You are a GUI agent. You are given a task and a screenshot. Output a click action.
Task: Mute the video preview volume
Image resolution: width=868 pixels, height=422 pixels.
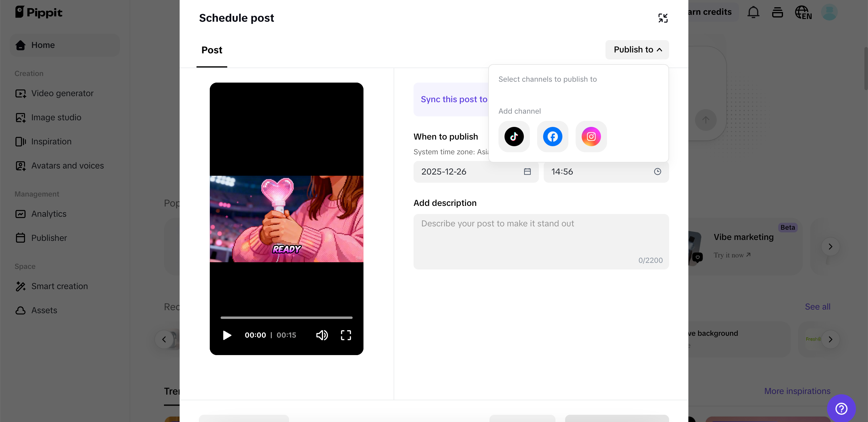[x=322, y=335]
